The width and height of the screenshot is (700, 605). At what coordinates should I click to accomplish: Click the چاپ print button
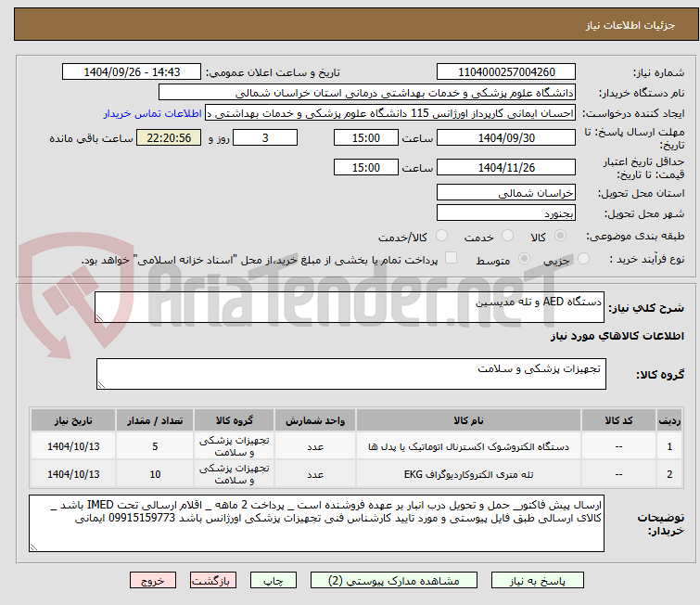pos(274,581)
